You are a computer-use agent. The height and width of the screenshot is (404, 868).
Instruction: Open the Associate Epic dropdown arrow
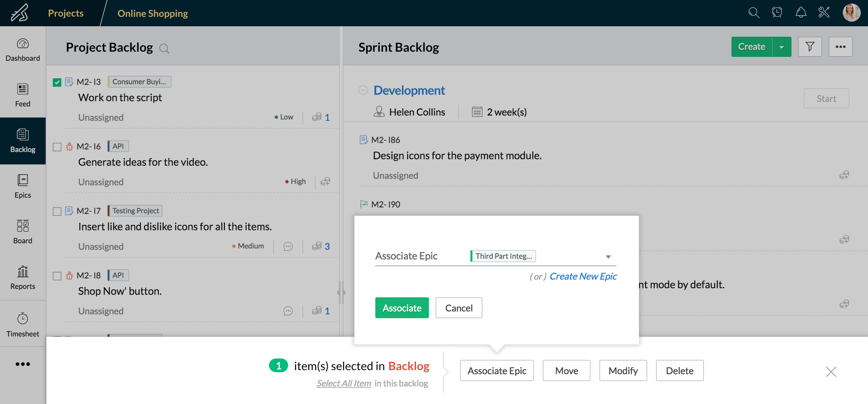click(x=608, y=257)
